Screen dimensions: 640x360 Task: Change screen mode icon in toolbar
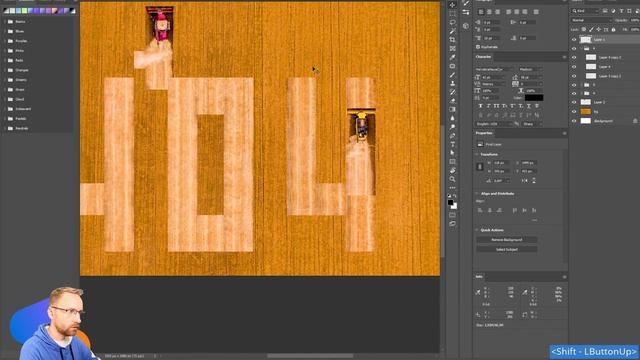(452, 224)
